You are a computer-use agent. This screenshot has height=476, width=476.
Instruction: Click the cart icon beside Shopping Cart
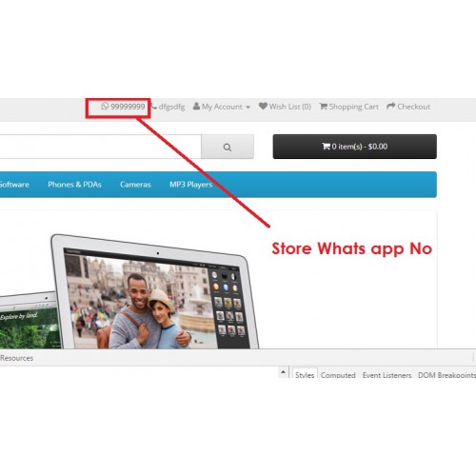pyautogui.click(x=323, y=107)
